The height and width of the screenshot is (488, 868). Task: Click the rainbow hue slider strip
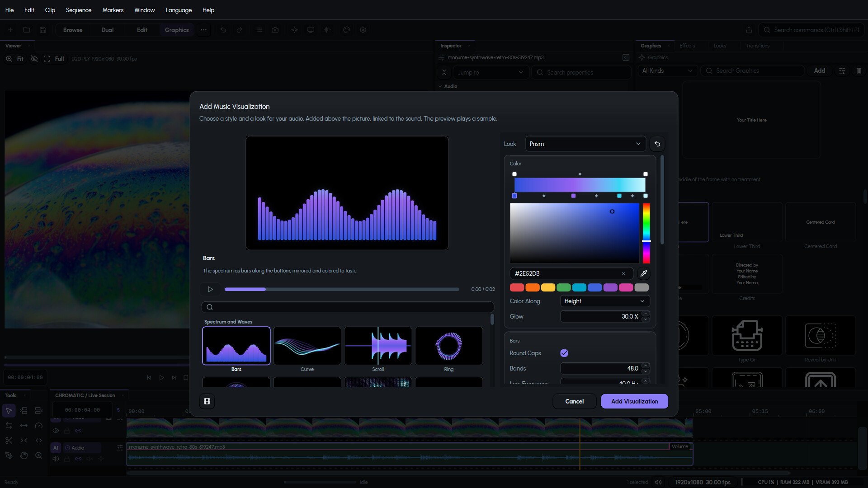pyautogui.click(x=646, y=233)
